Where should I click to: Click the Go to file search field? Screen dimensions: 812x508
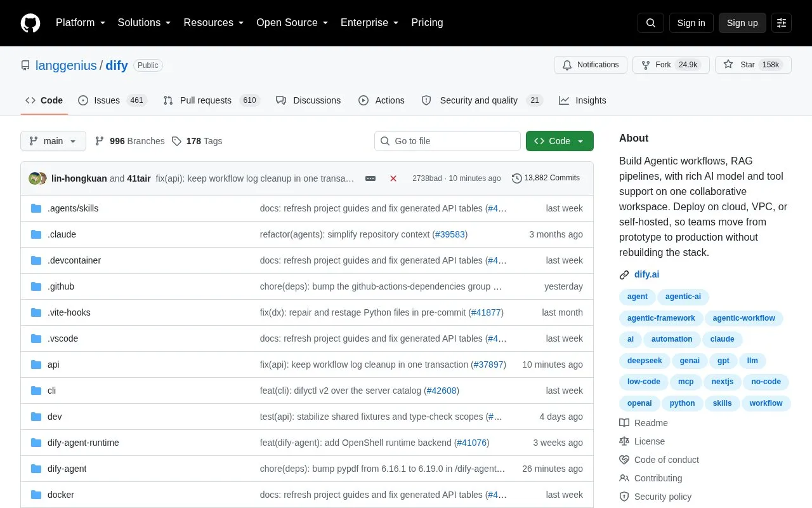pyautogui.click(x=447, y=141)
